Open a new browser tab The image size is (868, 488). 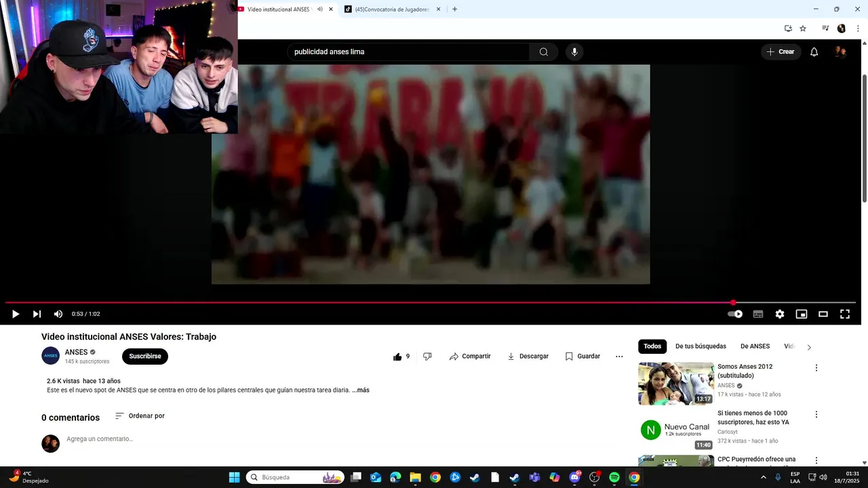[454, 9]
